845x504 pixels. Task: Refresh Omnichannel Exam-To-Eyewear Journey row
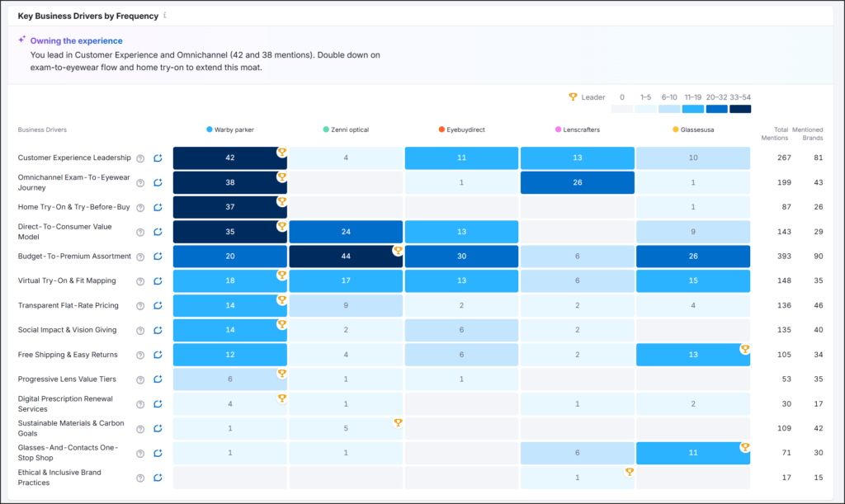click(158, 182)
